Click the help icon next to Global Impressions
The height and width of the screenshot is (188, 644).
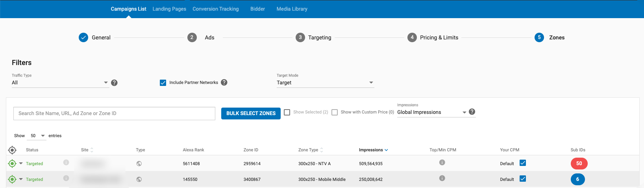[472, 112]
